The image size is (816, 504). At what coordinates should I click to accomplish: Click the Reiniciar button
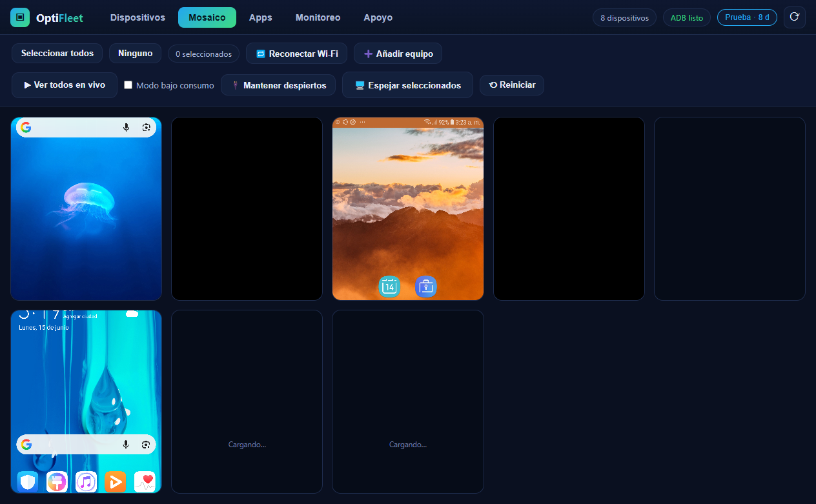[512, 85]
